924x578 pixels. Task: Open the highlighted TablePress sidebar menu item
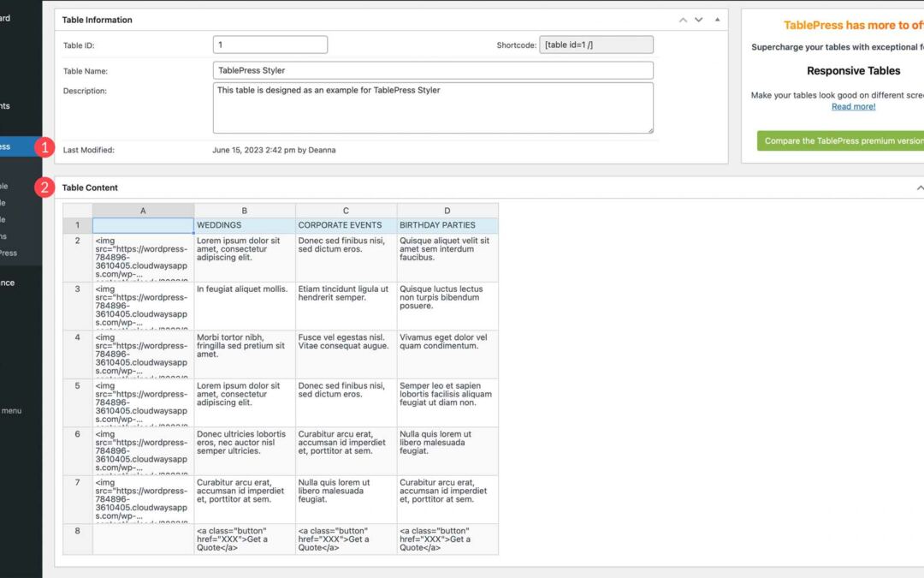(x=17, y=146)
